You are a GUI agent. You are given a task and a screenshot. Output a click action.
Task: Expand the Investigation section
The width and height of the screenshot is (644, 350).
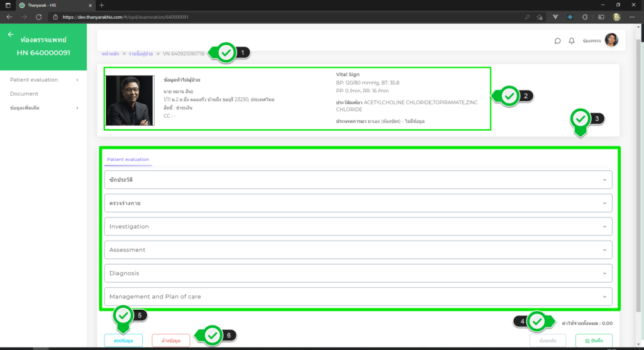(358, 226)
